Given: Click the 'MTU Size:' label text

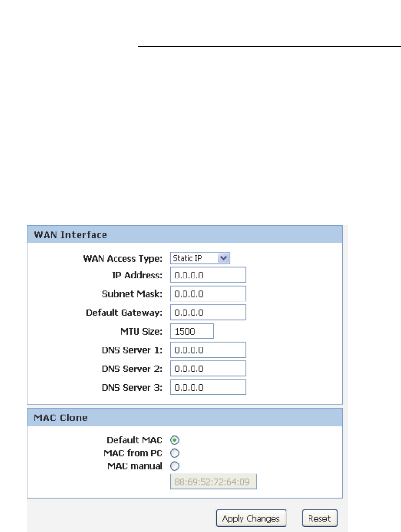Looking at the screenshot, I should 141,331.
